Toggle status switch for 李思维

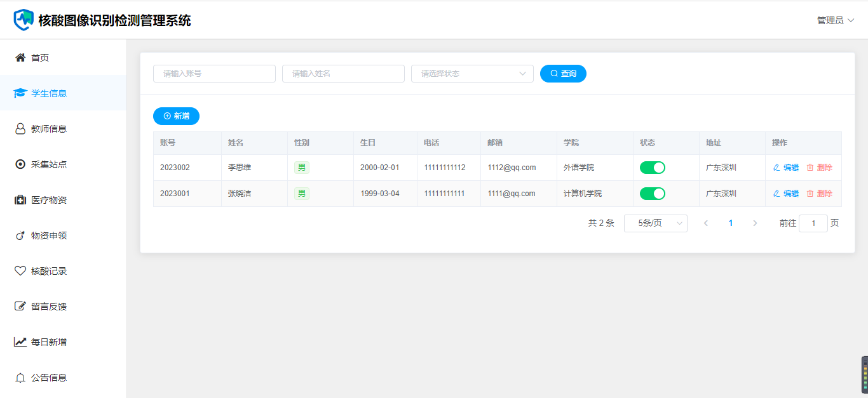(x=652, y=168)
